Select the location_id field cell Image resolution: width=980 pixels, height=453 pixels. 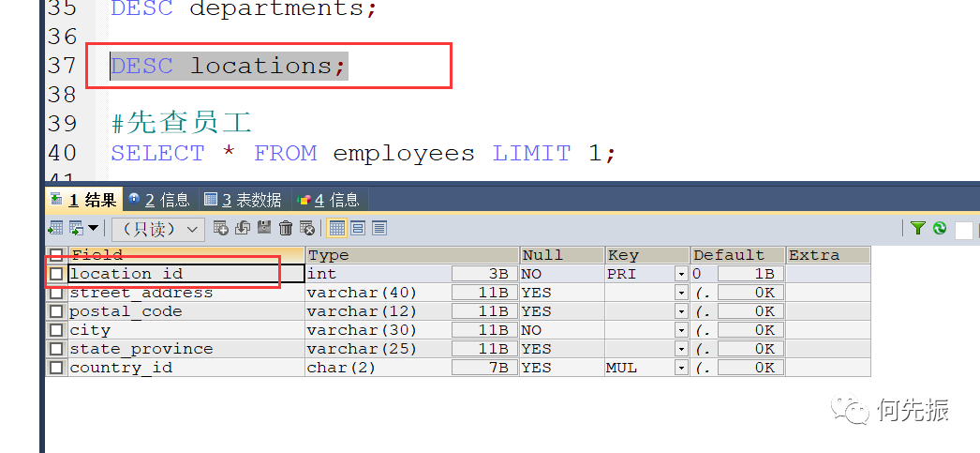click(x=186, y=274)
